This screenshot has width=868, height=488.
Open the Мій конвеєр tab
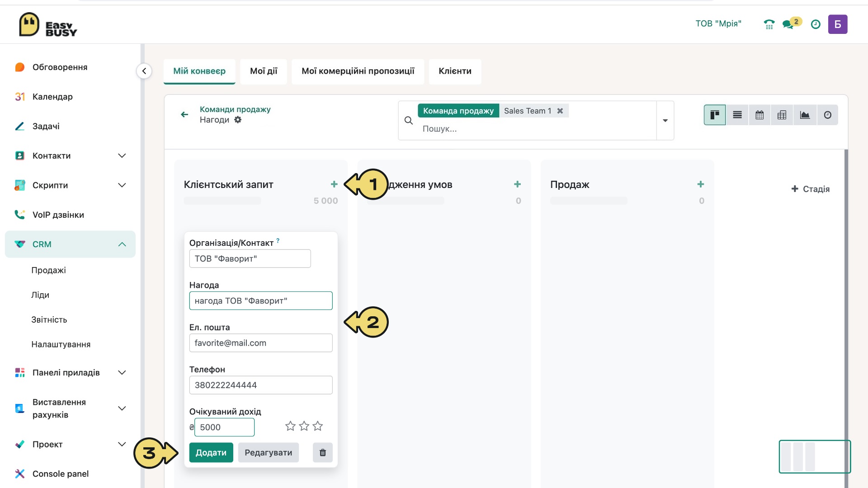[x=199, y=71]
